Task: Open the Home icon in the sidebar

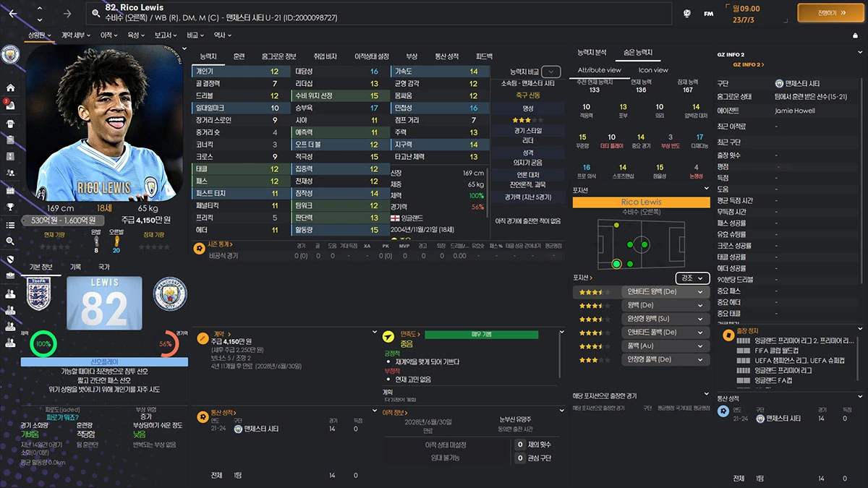Action: (10, 87)
